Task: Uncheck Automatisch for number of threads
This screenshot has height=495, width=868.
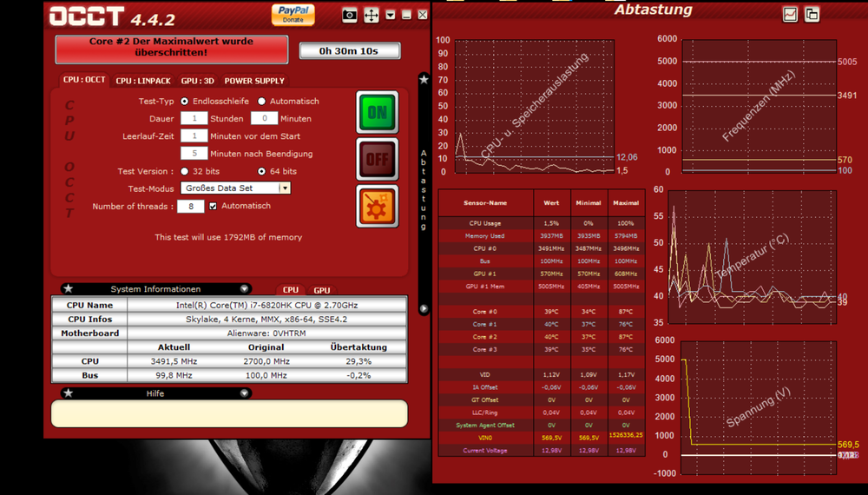Action: tap(214, 207)
